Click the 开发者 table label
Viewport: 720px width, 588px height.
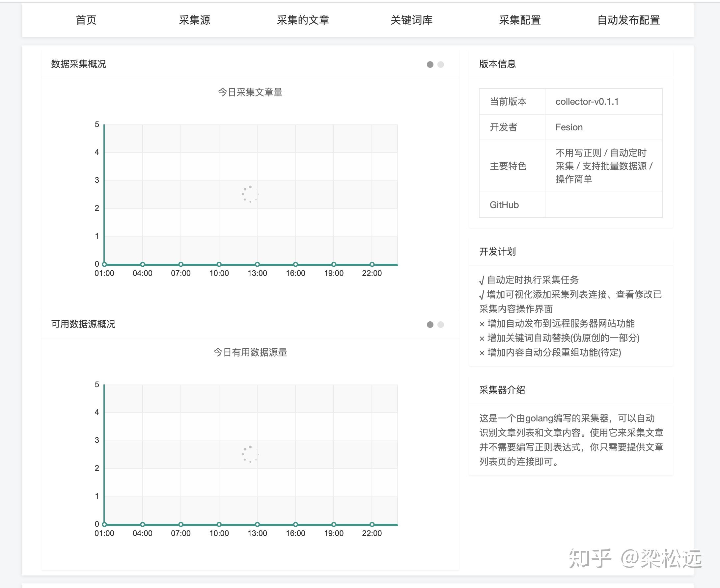pyautogui.click(x=503, y=127)
